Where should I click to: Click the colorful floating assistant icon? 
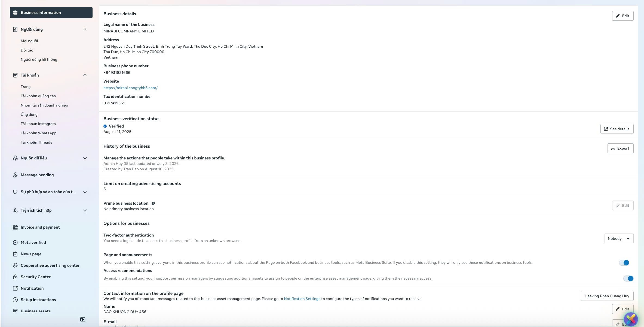631,319
